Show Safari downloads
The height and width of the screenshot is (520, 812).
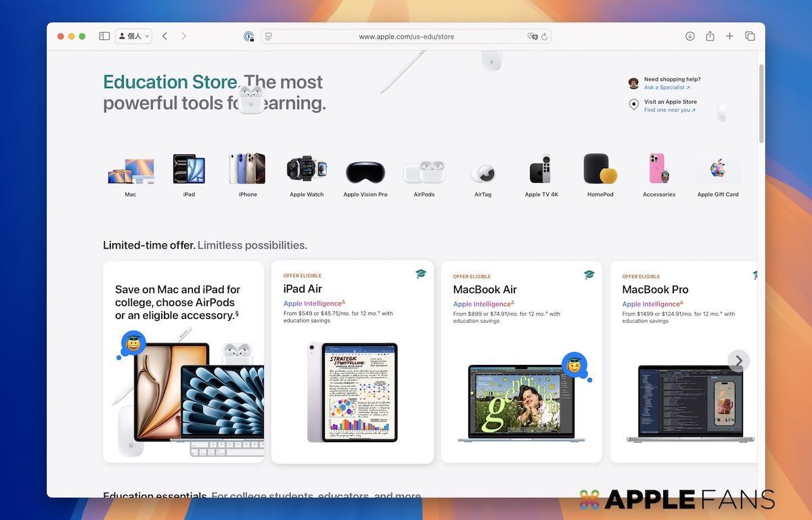click(690, 37)
